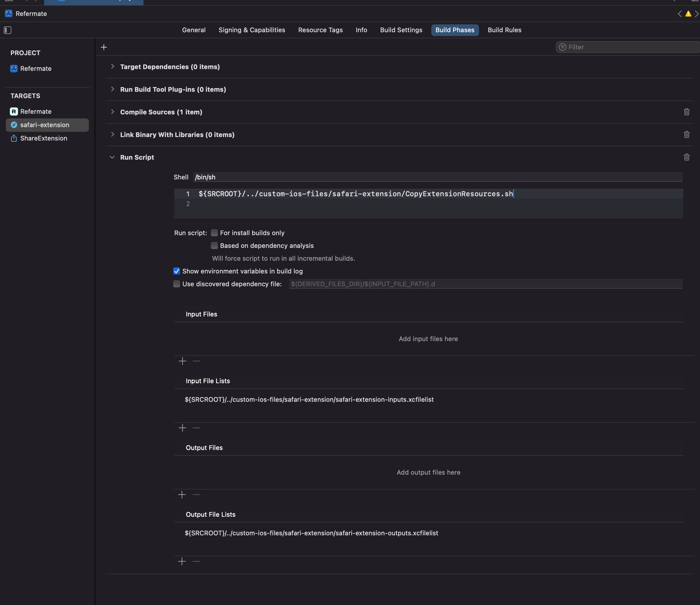700x605 pixels.
Task: Select ShareExtension target
Action: click(x=44, y=138)
